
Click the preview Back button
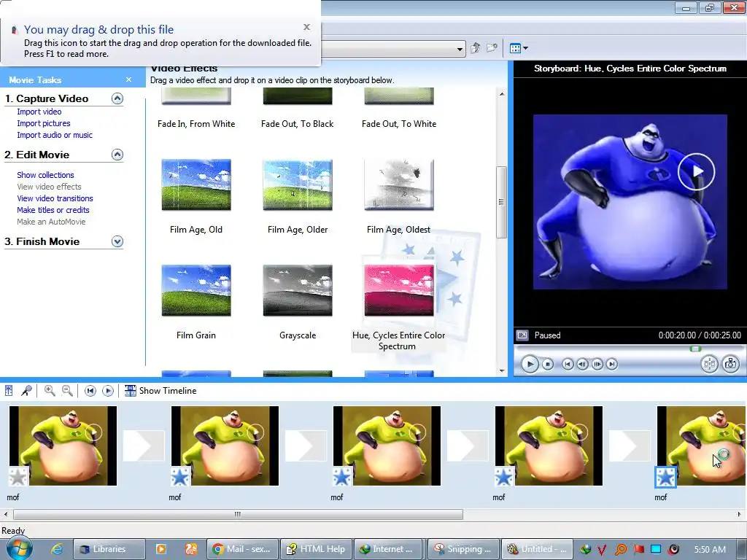568,365
